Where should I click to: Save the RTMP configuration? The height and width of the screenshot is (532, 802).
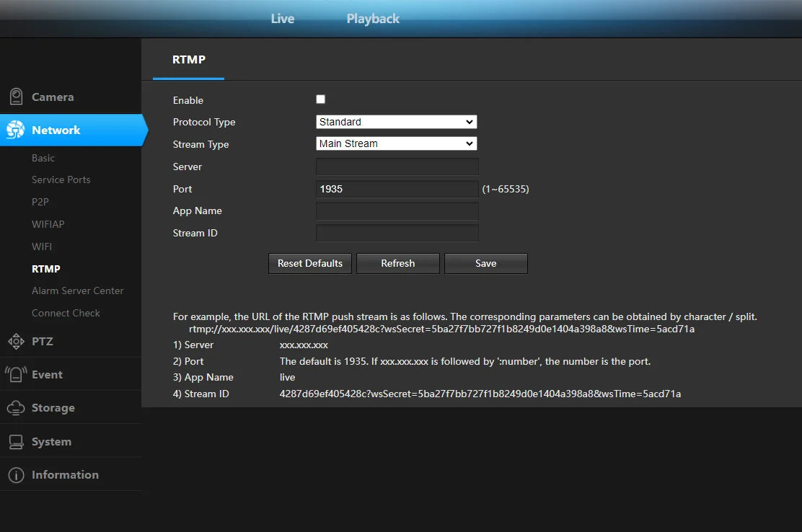(485, 263)
